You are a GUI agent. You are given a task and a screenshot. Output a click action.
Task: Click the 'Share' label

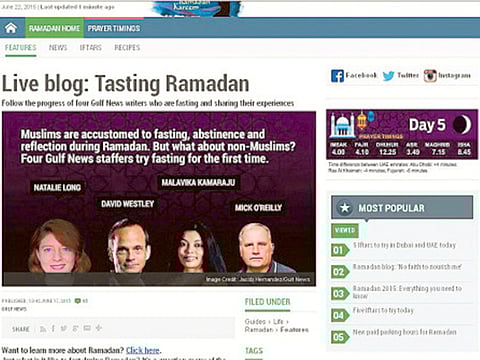pos(21,329)
